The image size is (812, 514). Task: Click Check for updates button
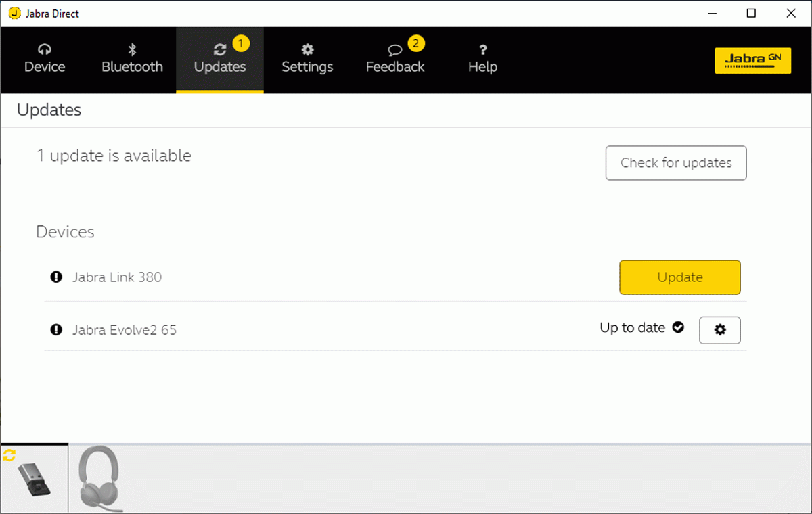pyautogui.click(x=676, y=163)
